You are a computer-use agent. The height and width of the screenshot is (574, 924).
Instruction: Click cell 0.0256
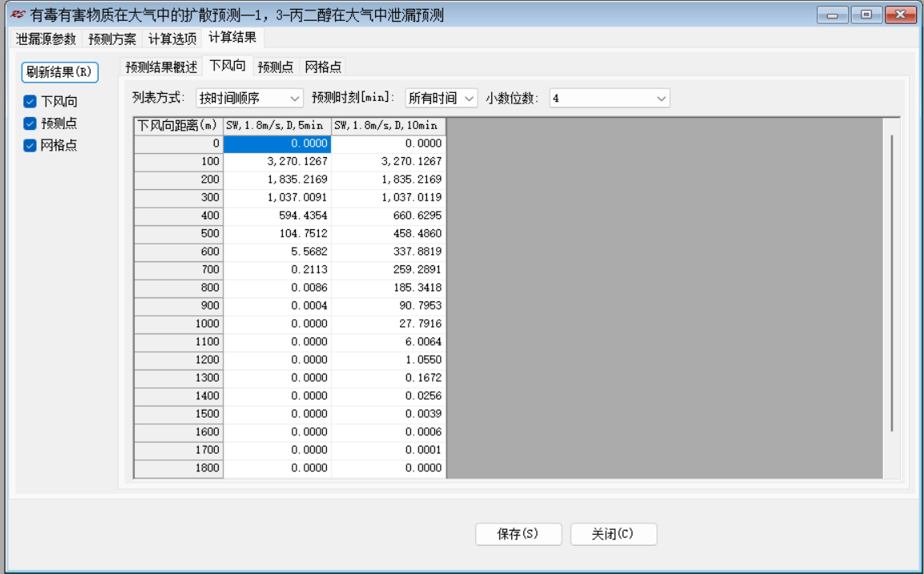pos(389,396)
